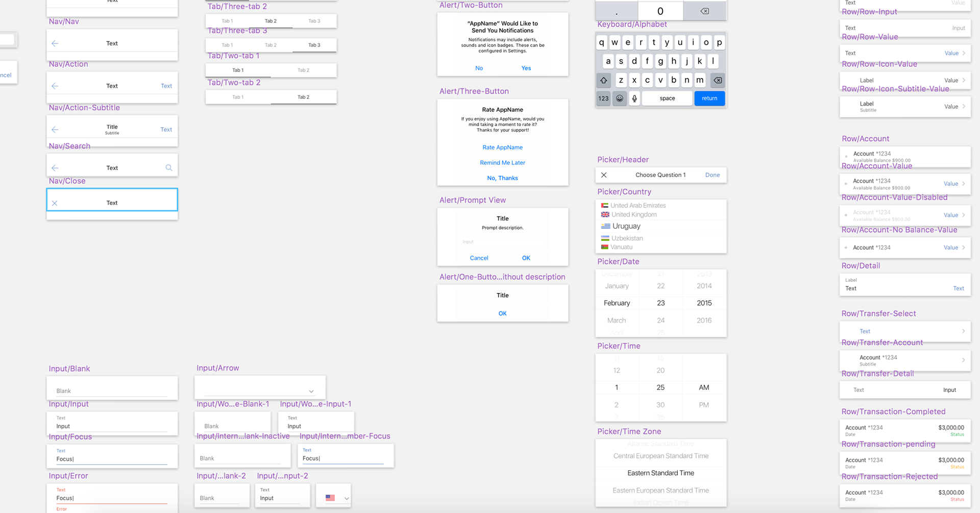Select Tab 3 in the Tab/Three-tab 3 component
The image size is (980, 513).
click(314, 45)
